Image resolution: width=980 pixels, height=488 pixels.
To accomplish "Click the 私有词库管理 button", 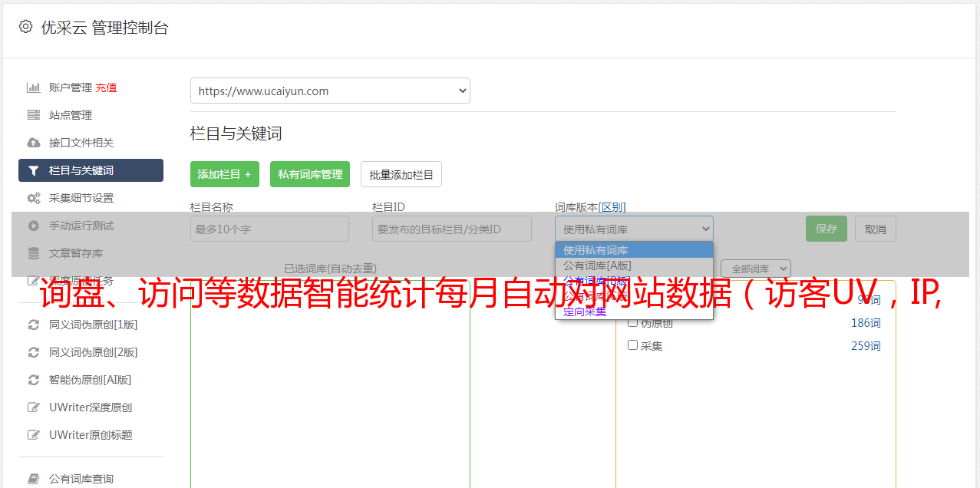I will coord(310,174).
